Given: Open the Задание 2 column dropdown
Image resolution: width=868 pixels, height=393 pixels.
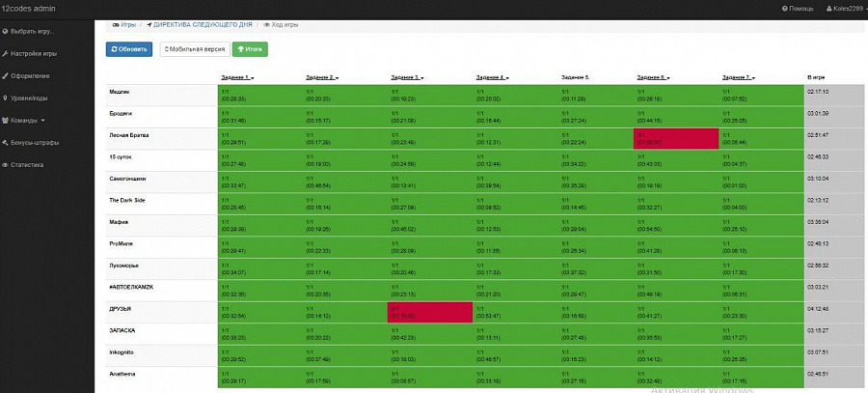Looking at the screenshot, I should pyautogui.click(x=322, y=78).
